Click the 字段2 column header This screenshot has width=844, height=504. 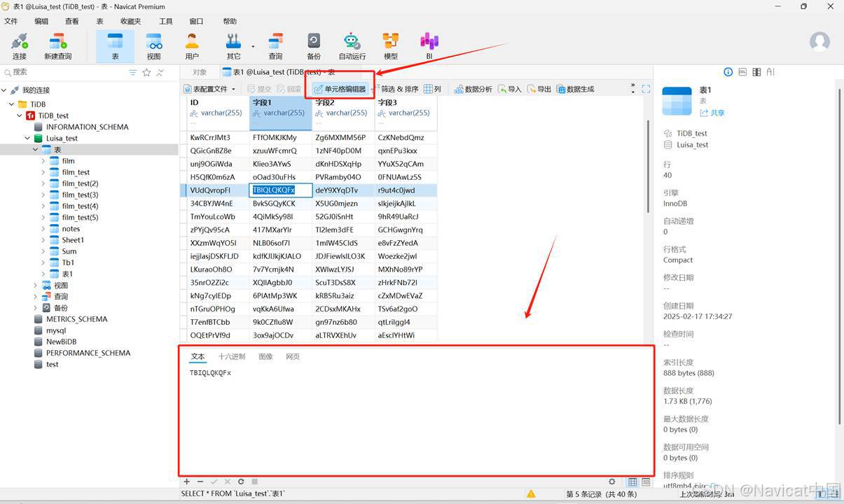click(x=343, y=113)
